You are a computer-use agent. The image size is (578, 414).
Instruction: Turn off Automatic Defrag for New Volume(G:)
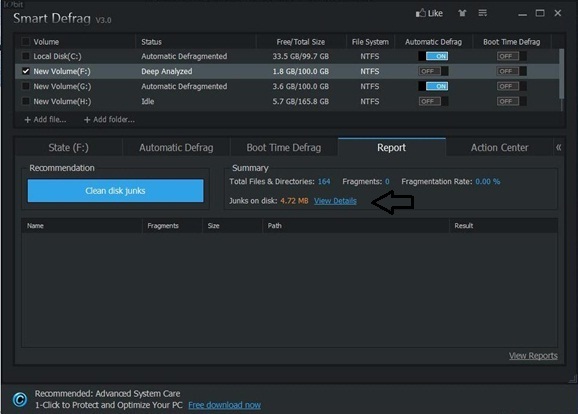433,86
